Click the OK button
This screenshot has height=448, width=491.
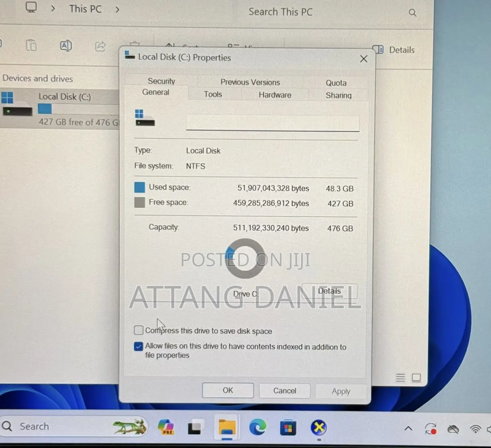[228, 390]
